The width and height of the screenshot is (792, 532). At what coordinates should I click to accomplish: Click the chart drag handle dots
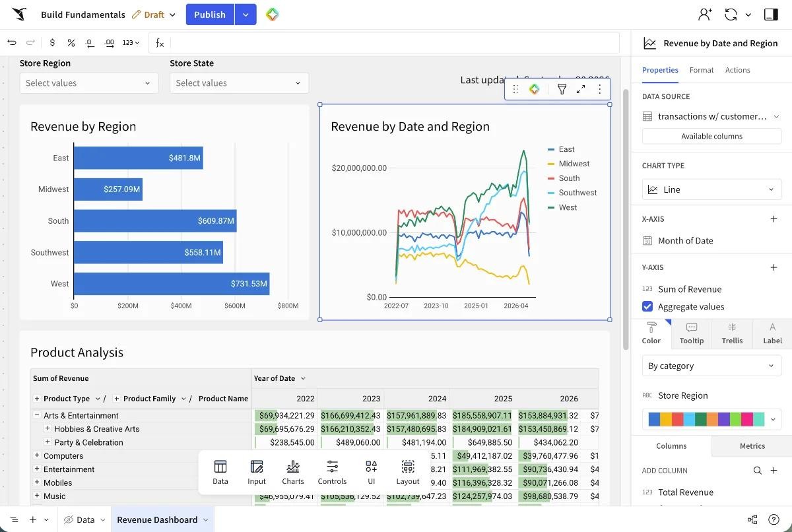[515, 89]
